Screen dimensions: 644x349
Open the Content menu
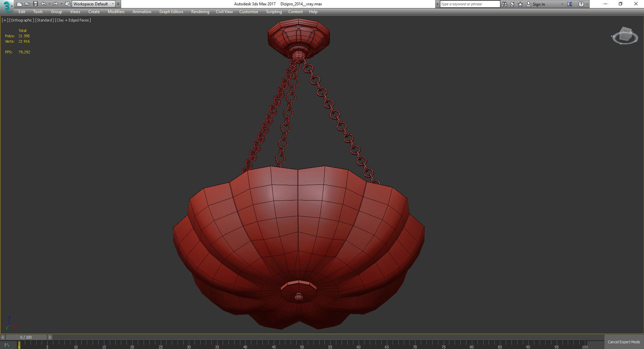(295, 12)
